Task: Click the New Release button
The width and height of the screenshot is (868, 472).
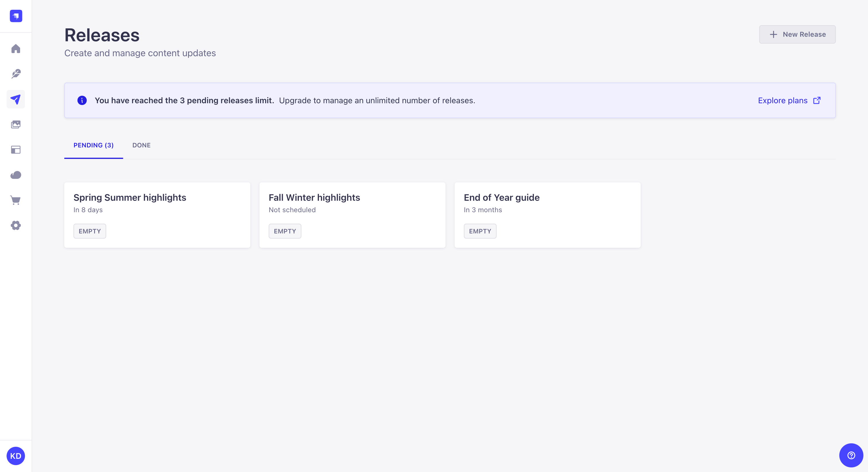Action: (x=797, y=34)
